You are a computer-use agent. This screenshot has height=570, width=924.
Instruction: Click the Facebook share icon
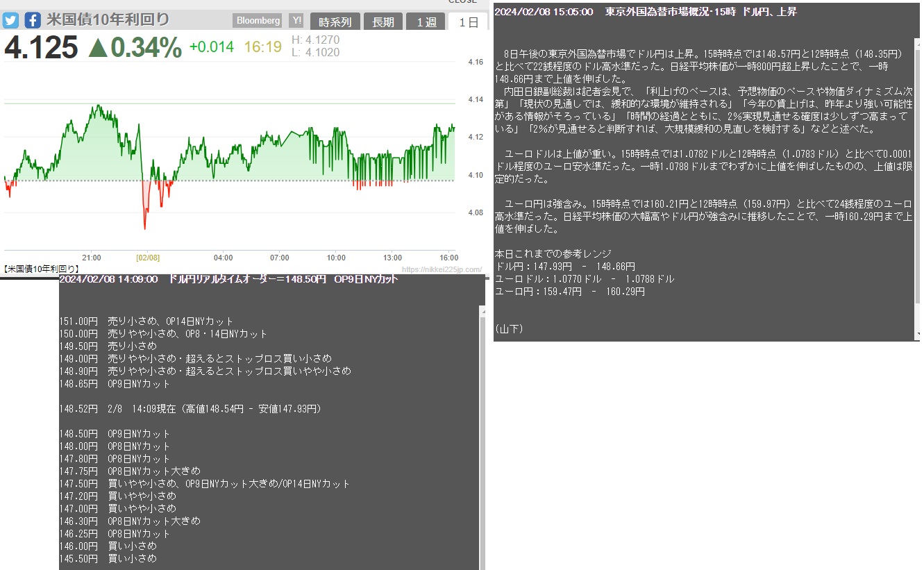point(33,20)
